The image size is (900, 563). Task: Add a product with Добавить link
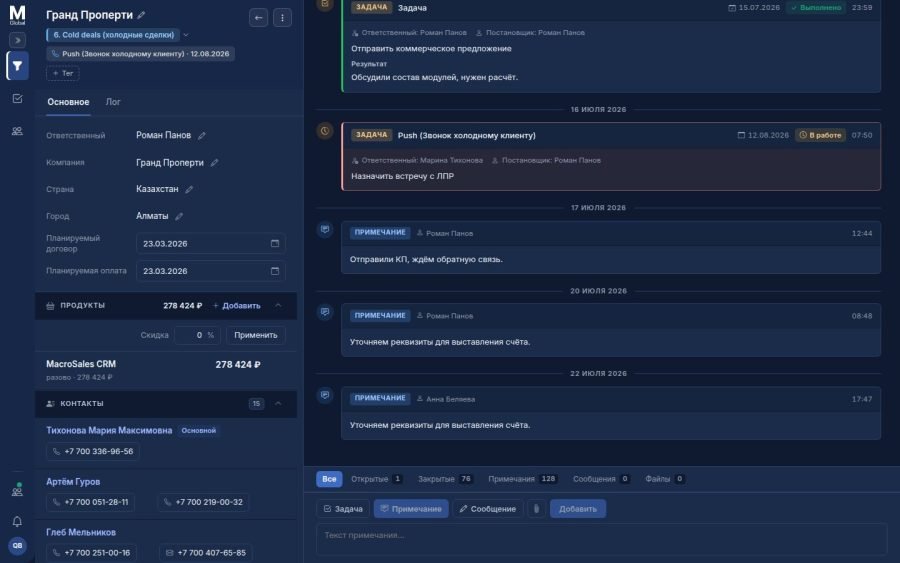click(x=237, y=306)
